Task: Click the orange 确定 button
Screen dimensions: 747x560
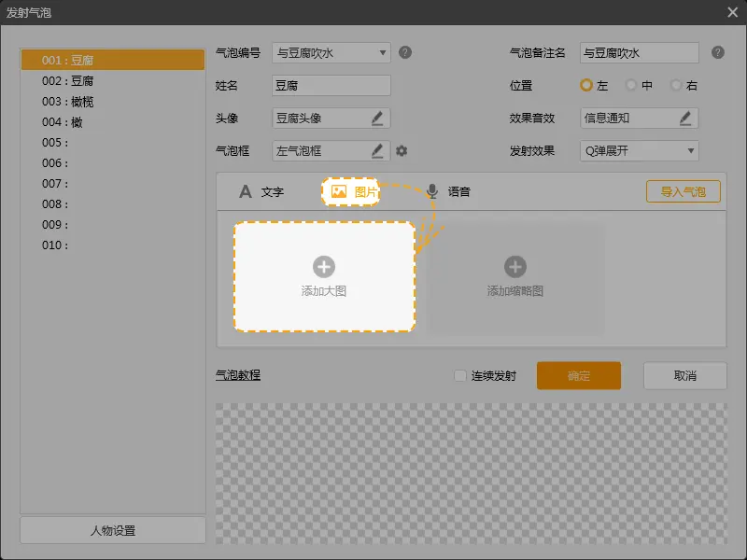Action: click(578, 375)
